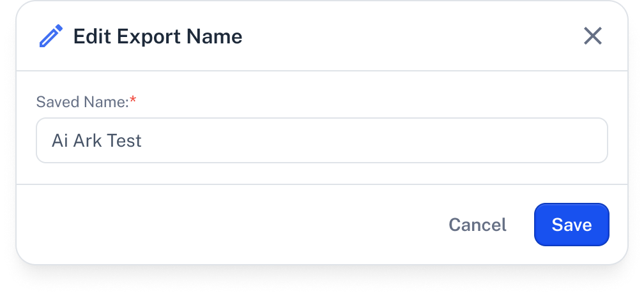The height and width of the screenshot is (296, 644).
Task: Click the close cross at top right
Action: coord(593,36)
